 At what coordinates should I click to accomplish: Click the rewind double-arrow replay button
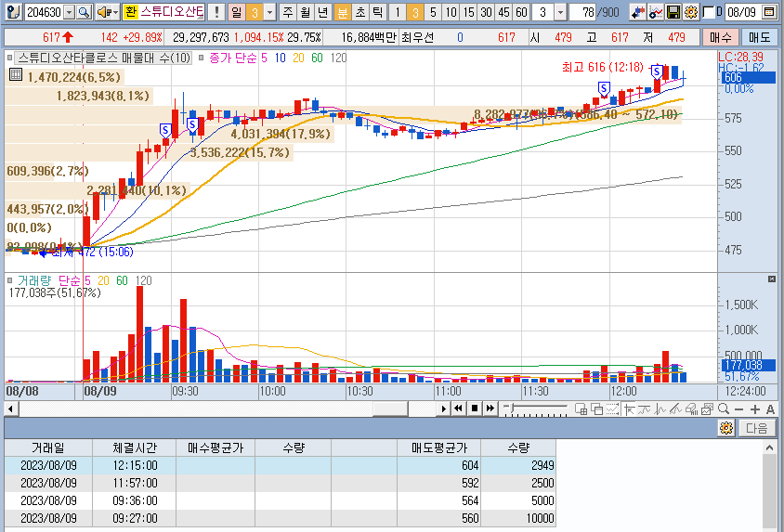458,409
